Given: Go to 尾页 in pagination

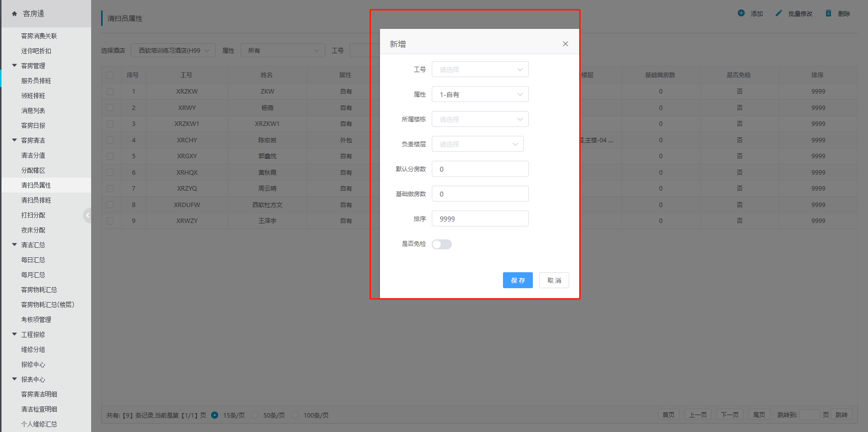Looking at the screenshot, I should 759,415.
